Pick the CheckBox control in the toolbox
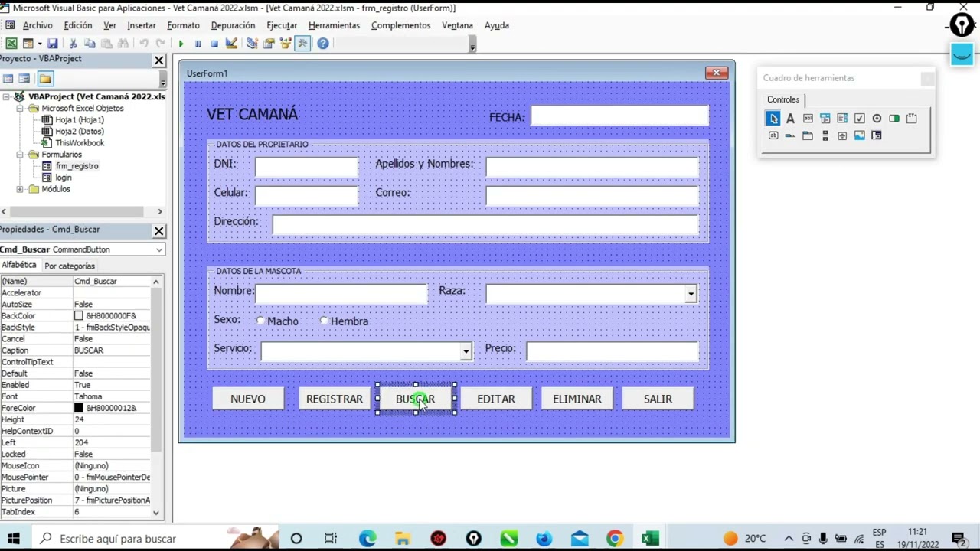980x551 pixels. click(860, 119)
